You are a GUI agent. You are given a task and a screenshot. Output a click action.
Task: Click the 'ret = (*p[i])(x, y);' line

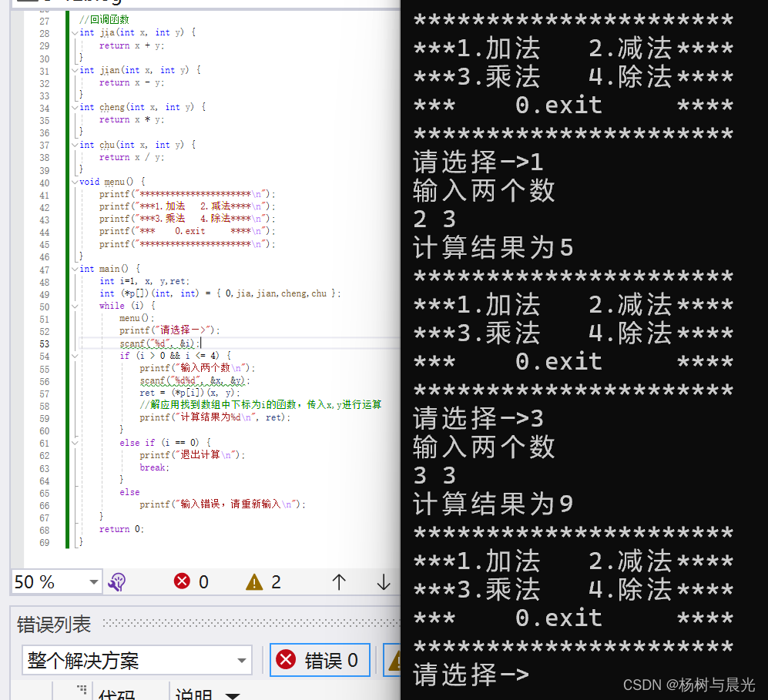[190, 393]
